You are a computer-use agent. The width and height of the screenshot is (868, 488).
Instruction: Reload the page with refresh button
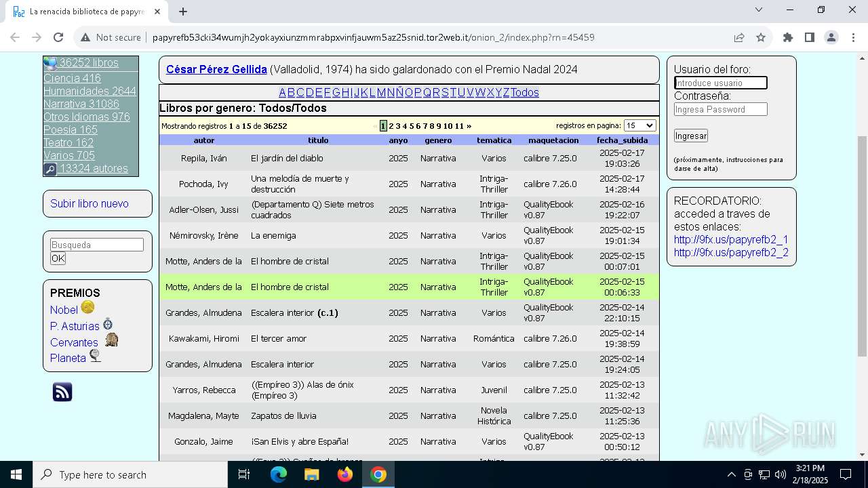click(58, 37)
